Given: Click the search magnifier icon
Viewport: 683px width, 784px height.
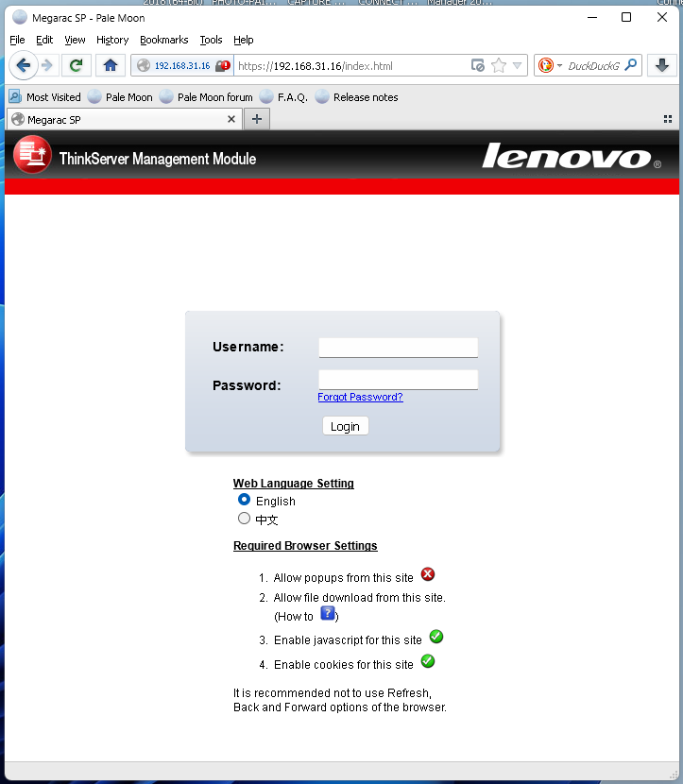Looking at the screenshot, I should pyautogui.click(x=631, y=65).
